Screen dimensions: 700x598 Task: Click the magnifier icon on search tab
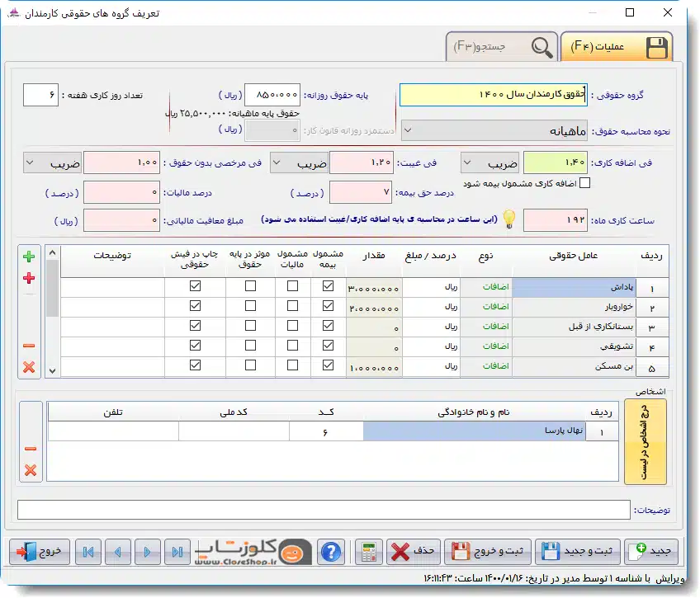tap(542, 47)
